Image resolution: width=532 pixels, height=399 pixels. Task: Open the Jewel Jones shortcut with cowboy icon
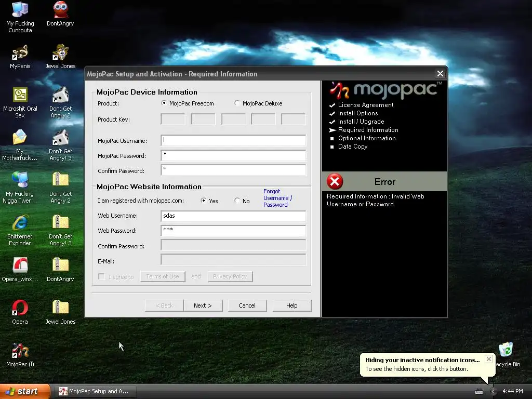[x=60, y=56]
